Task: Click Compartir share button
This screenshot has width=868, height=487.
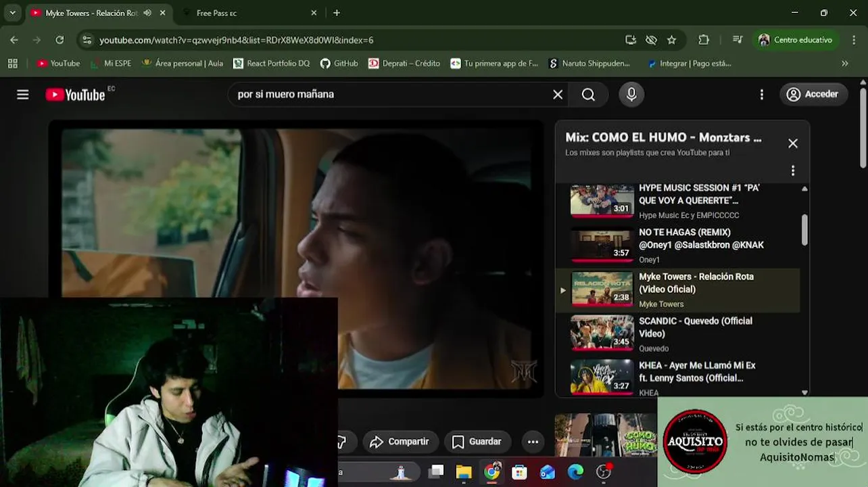Action: 399,442
